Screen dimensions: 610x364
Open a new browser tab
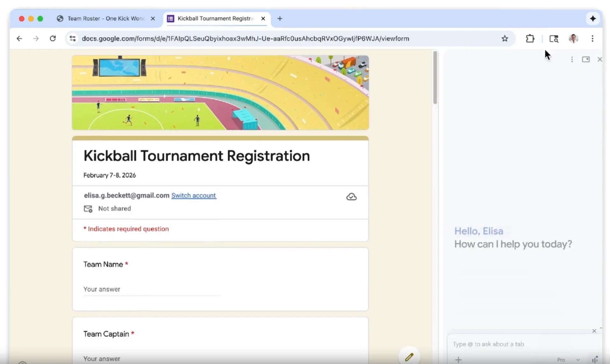pos(280,18)
